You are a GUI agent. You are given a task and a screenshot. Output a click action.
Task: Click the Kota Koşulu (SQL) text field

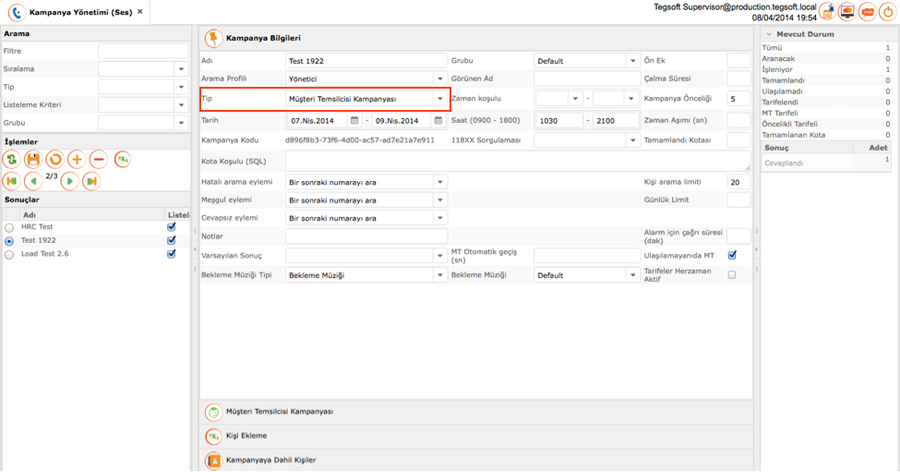tap(518, 161)
